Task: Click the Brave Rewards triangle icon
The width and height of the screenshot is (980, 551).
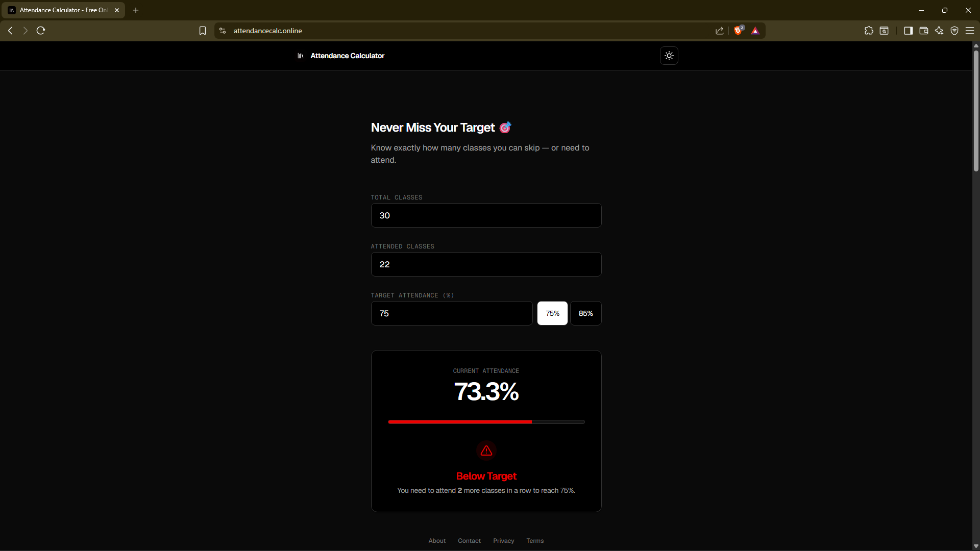Action: point(755,31)
